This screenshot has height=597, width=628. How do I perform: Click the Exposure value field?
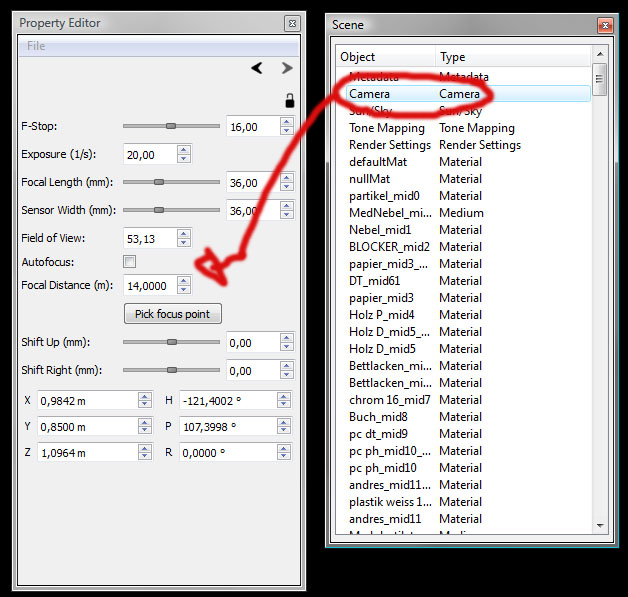(x=149, y=155)
